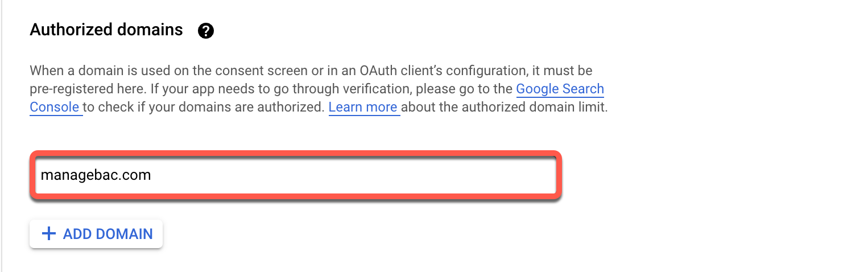Click the Google Search text on first line

(560, 89)
